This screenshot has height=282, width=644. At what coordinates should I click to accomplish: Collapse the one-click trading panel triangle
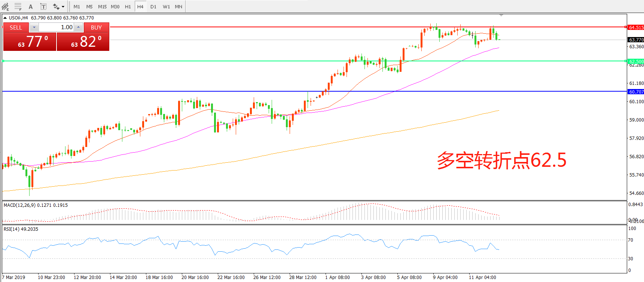pyautogui.click(x=5, y=18)
